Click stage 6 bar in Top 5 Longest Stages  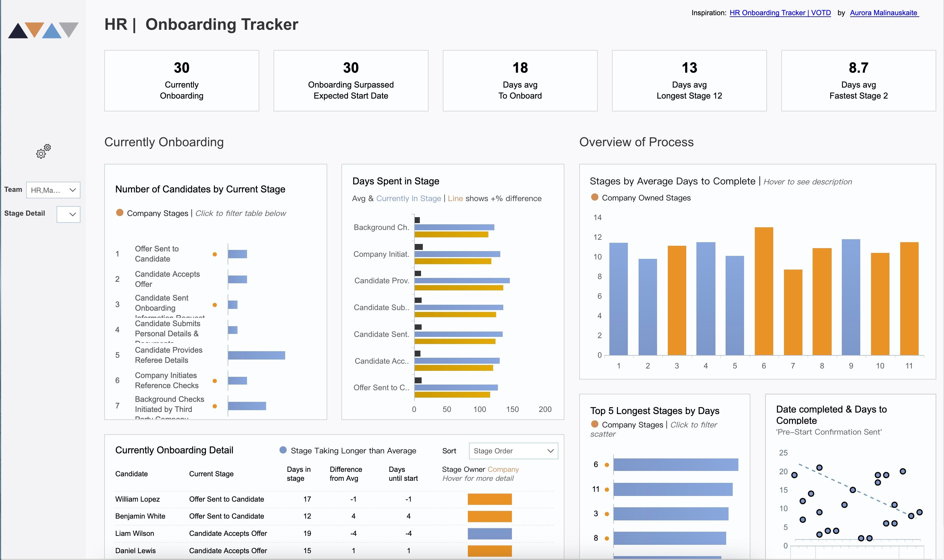(x=676, y=464)
